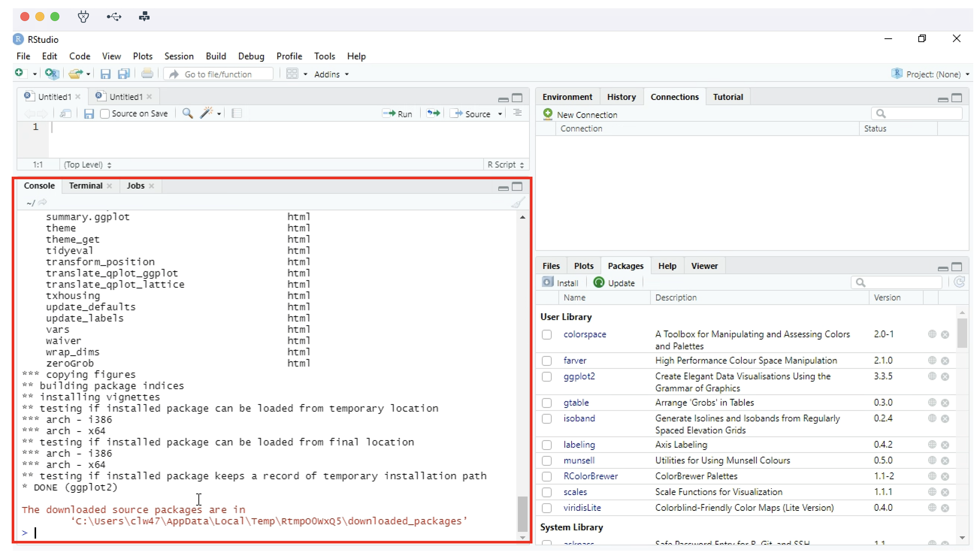Viewport: 980px width, 557px height.
Task: Click the document outline icon
Action: [x=517, y=113]
